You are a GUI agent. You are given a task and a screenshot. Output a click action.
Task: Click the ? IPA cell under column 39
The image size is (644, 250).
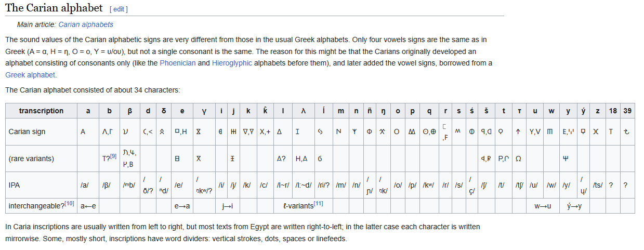tap(627, 185)
